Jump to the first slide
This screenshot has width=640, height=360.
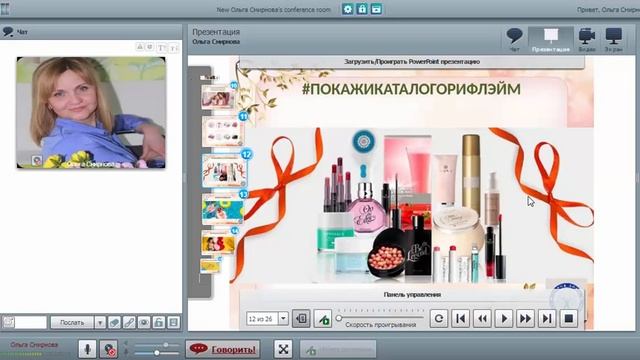460,318
